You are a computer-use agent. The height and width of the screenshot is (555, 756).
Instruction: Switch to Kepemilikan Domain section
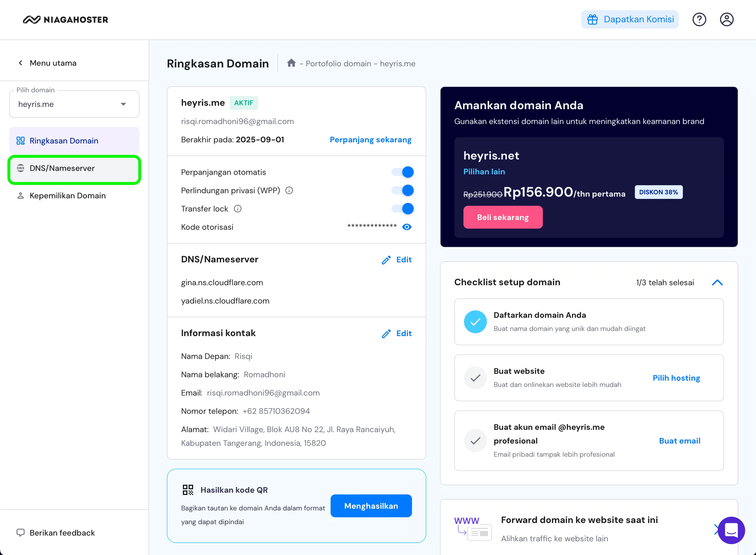67,195
